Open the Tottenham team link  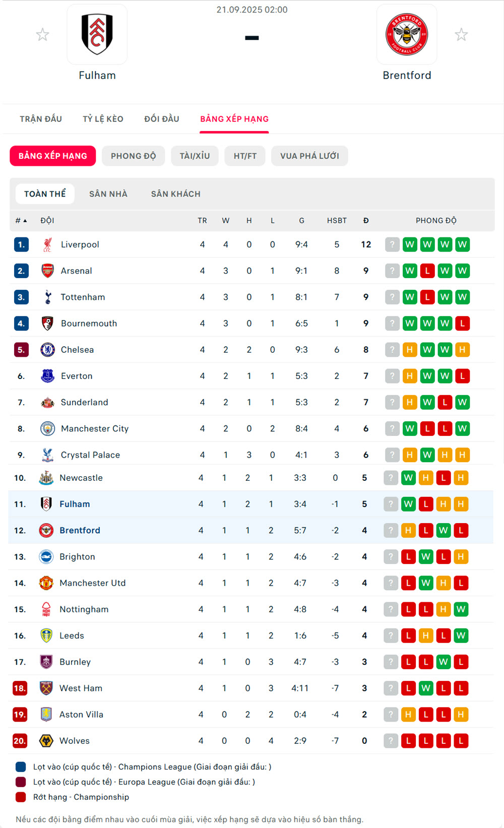pyautogui.click(x=83, y=297)
